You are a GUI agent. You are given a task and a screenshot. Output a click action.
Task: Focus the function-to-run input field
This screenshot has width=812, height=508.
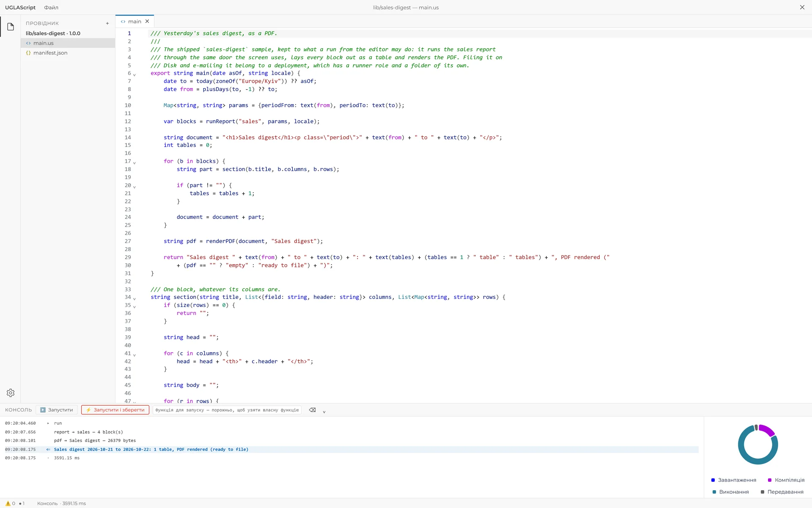[227, 410]
